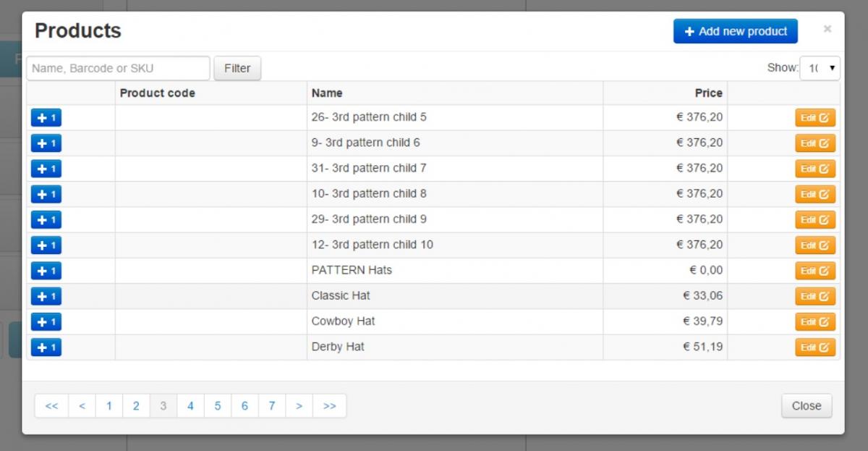Go to page 4 of products

tap(190, 406)
